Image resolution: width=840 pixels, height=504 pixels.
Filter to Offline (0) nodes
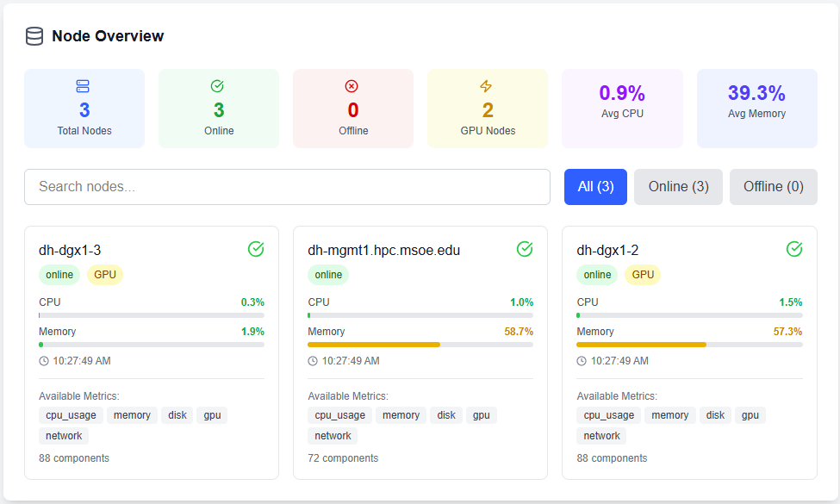pos(773,187)
